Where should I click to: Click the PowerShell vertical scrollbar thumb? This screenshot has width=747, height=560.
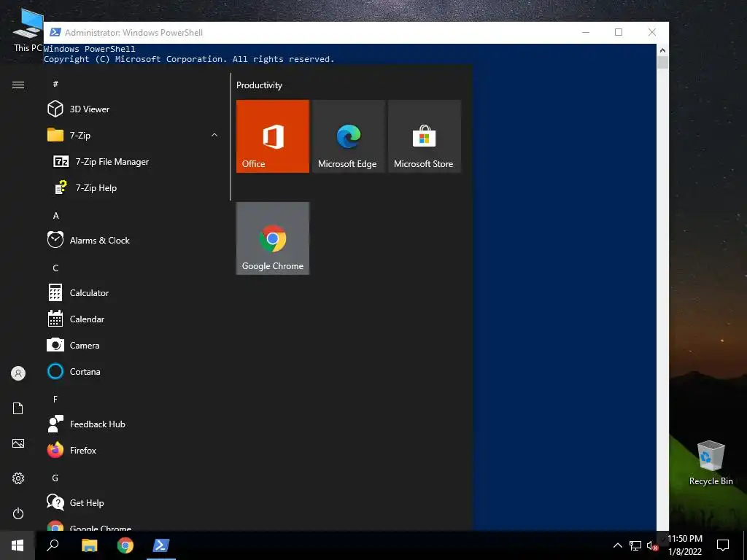(662, 63)
